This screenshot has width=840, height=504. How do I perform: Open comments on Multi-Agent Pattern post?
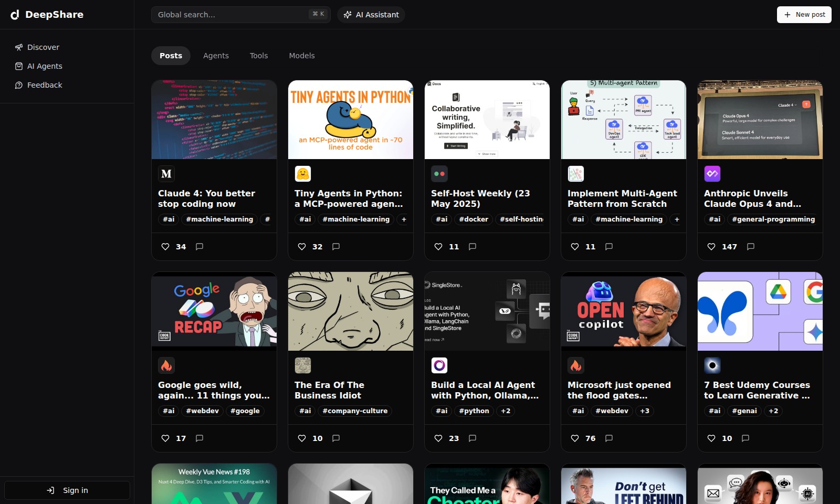[x=609, y=247]
